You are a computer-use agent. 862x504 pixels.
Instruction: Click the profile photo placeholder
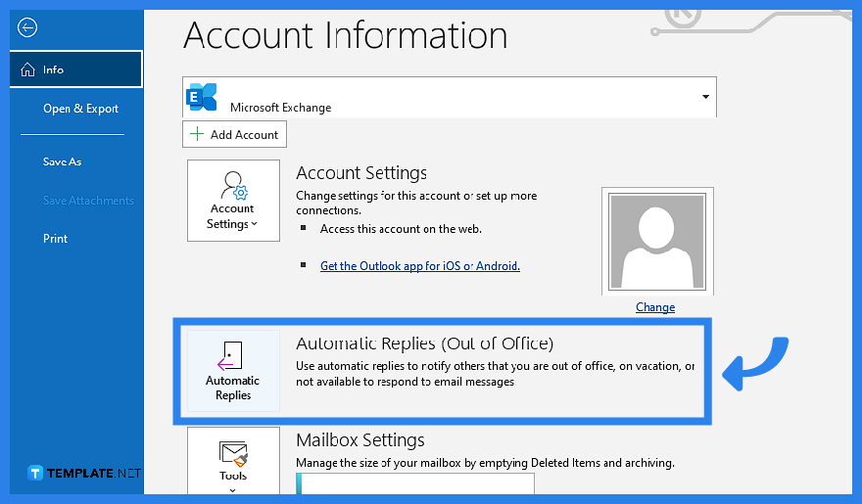(657, 241)
